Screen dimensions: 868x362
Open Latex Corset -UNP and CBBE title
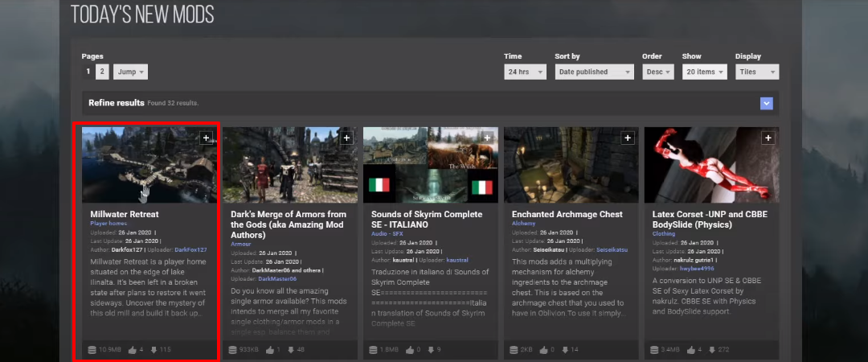pos(710,220)
